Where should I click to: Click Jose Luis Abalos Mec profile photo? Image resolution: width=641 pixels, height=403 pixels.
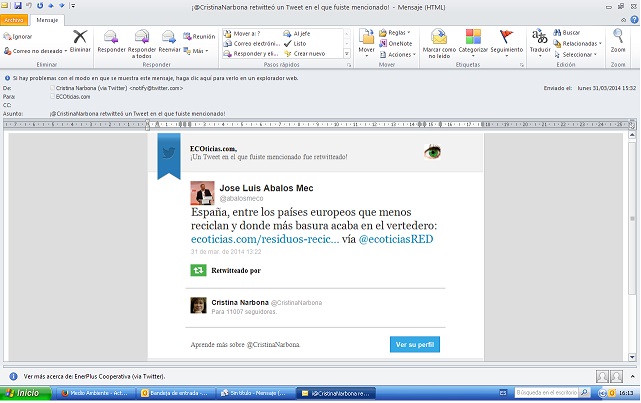coord(202,193)
